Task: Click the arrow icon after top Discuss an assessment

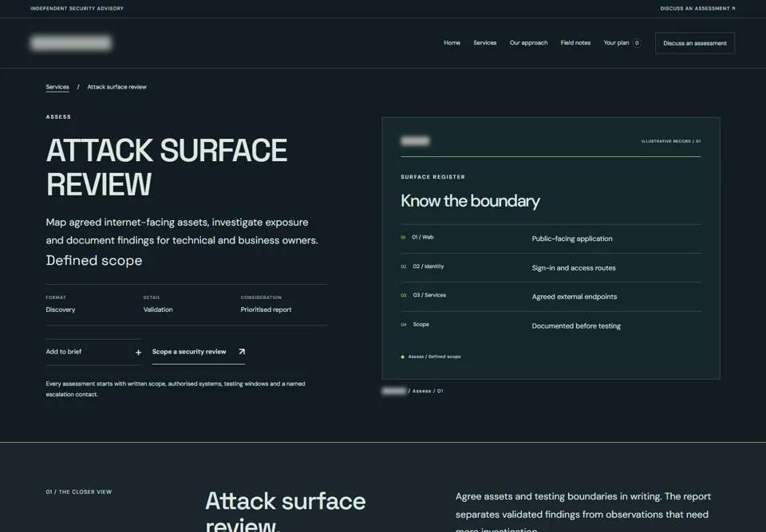Action: tap(733, 8)
